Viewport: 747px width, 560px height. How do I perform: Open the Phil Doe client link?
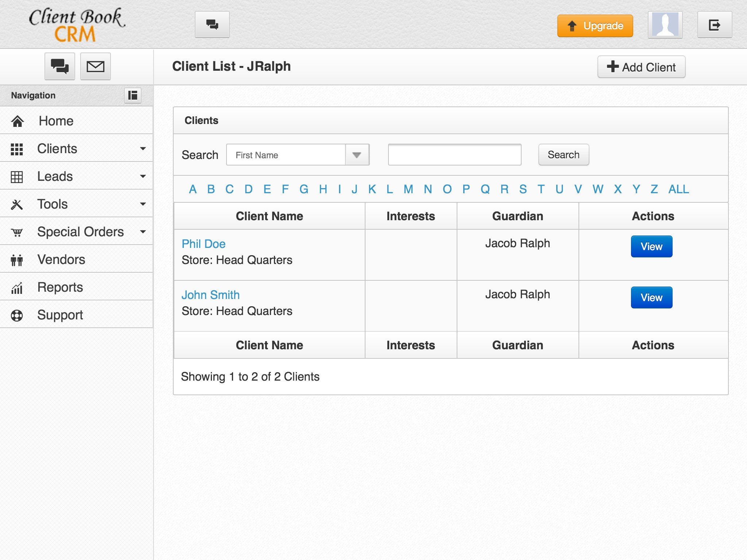(x=204, y=244)
